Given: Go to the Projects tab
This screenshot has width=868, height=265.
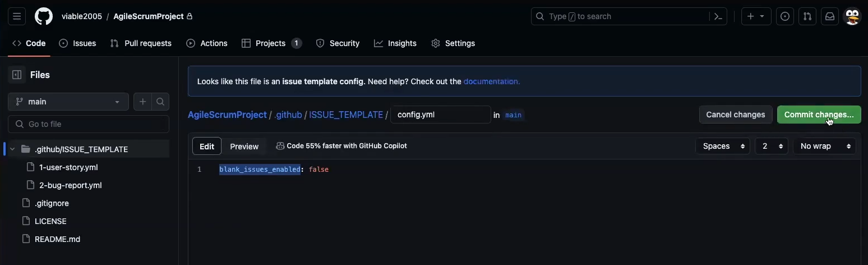Looking at the screenshot, I should tap(271, 43).
